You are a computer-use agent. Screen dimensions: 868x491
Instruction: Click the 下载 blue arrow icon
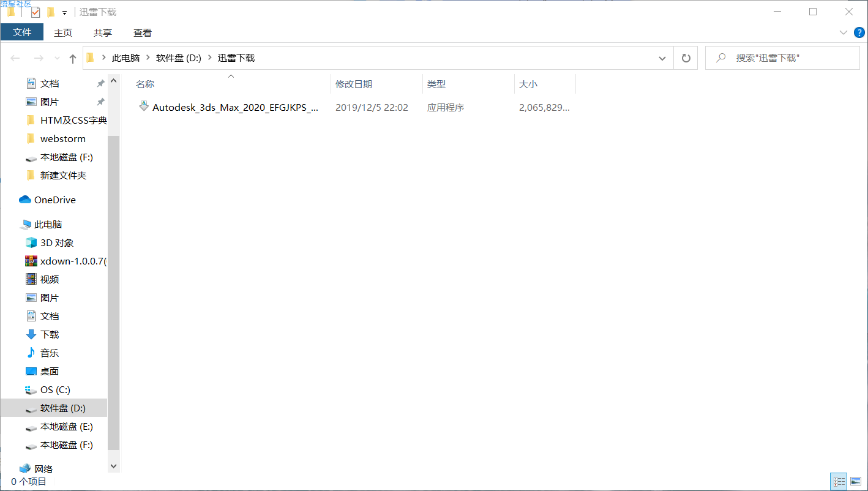point(31,334)
